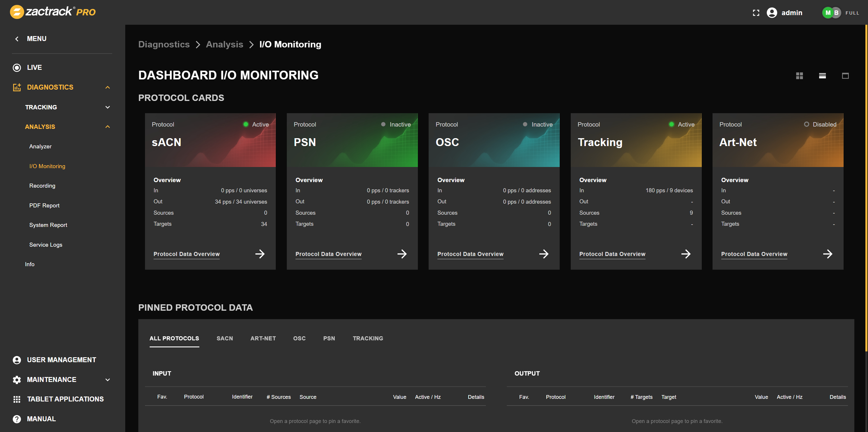Open Tablet Applications grid icon
This screenshot has width=868, height=432.
pos(17,399)
